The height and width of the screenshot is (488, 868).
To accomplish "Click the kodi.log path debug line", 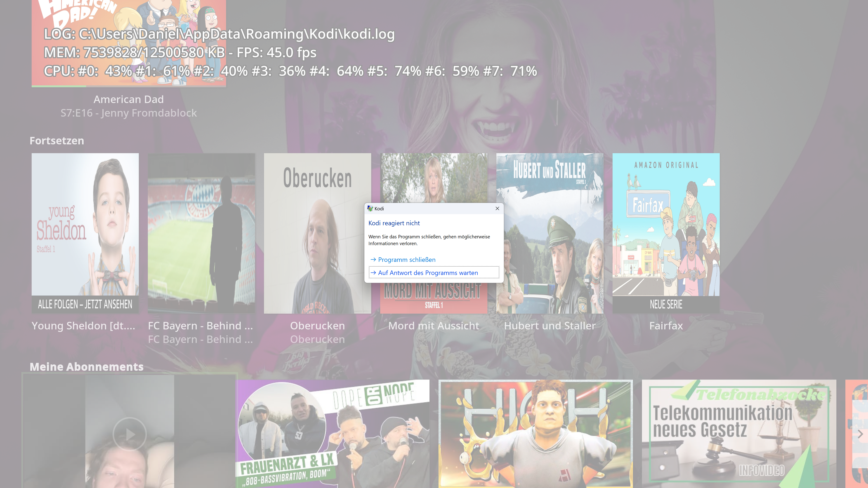I will click(x=219, y=34).
